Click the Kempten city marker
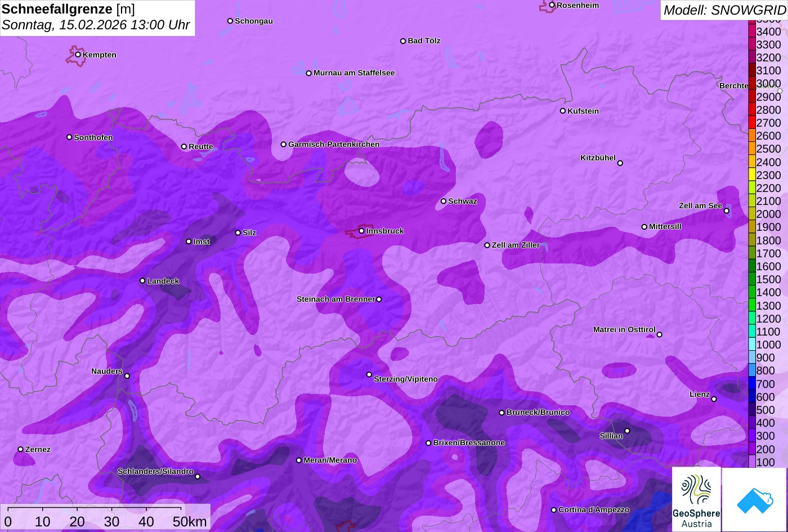Image resolution: width=788 pixels, height=532 pixels. (78, 55)
